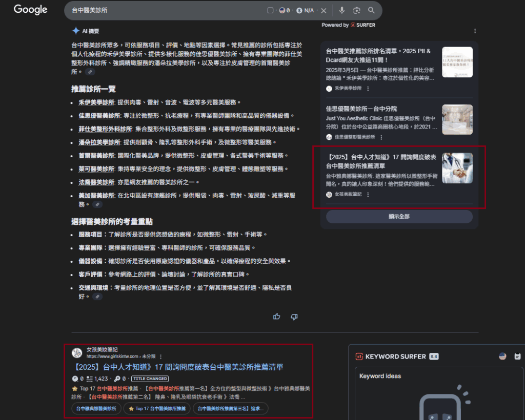Open more options for 女孩美妝筆記 source card
The image size is (525, 420).
pyautogui.click(x=368, y=195)
